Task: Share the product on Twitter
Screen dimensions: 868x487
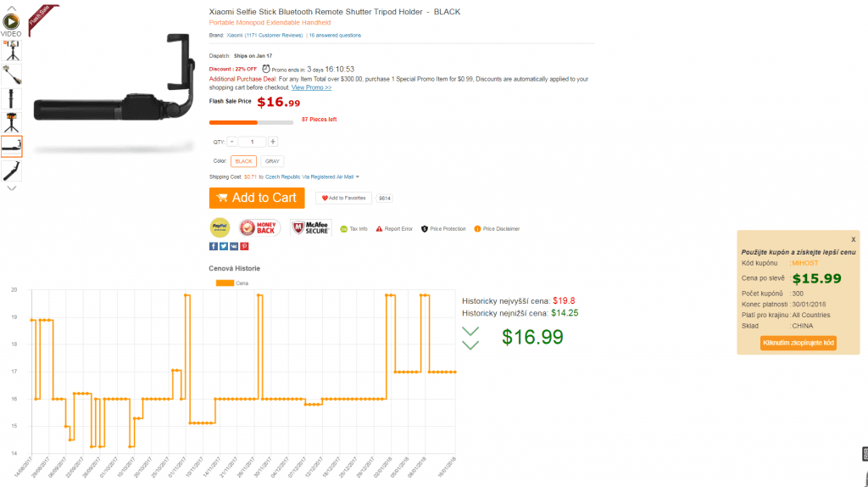Action: (223, 246)
